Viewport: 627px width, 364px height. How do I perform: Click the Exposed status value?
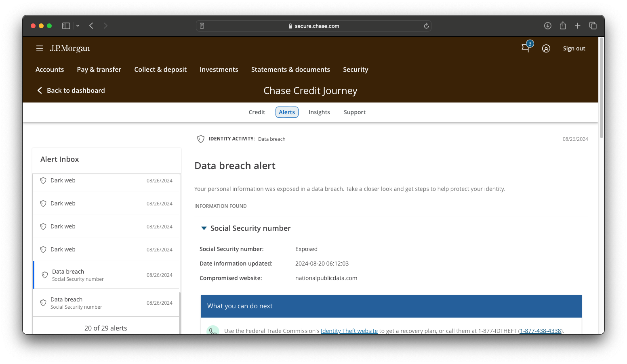pyautogui.click(x=306, y=249)
